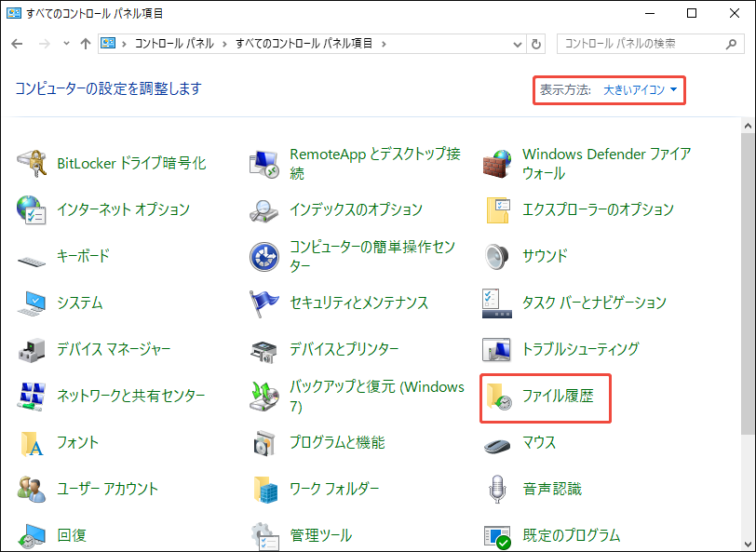The image size is (756, 552).
Task: Open the 回復 recovery icon
Action: [x=32, y=535]
